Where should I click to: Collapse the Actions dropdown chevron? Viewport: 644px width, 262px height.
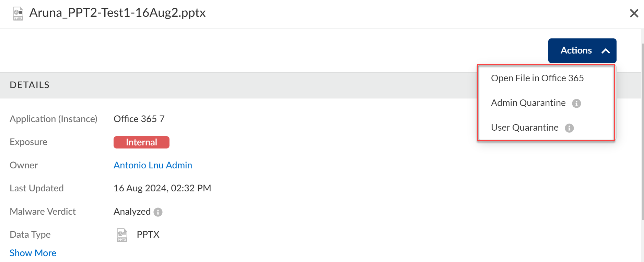[606, 51]
